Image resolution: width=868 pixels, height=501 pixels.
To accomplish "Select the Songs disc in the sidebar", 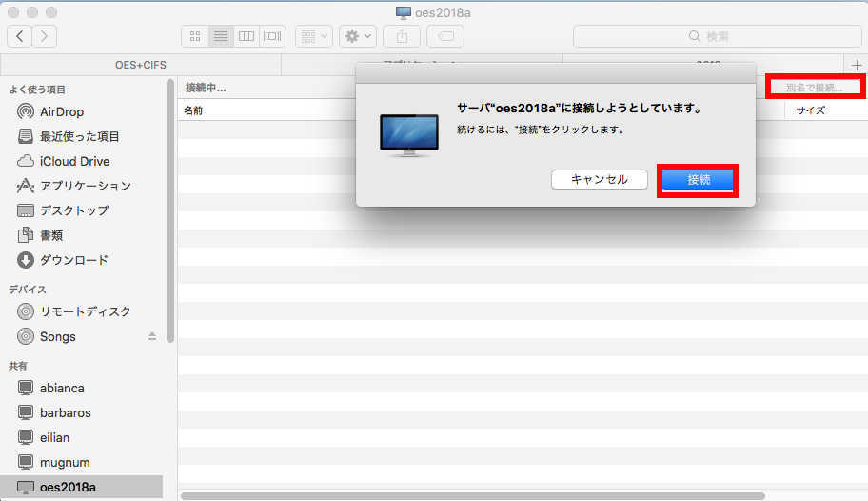I will pyautogui.click(x=57, y=336).
